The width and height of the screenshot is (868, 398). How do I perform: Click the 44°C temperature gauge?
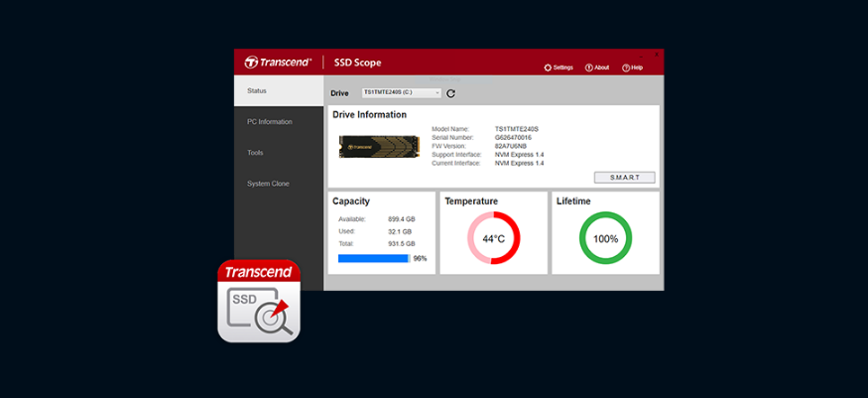click(493, 238)
